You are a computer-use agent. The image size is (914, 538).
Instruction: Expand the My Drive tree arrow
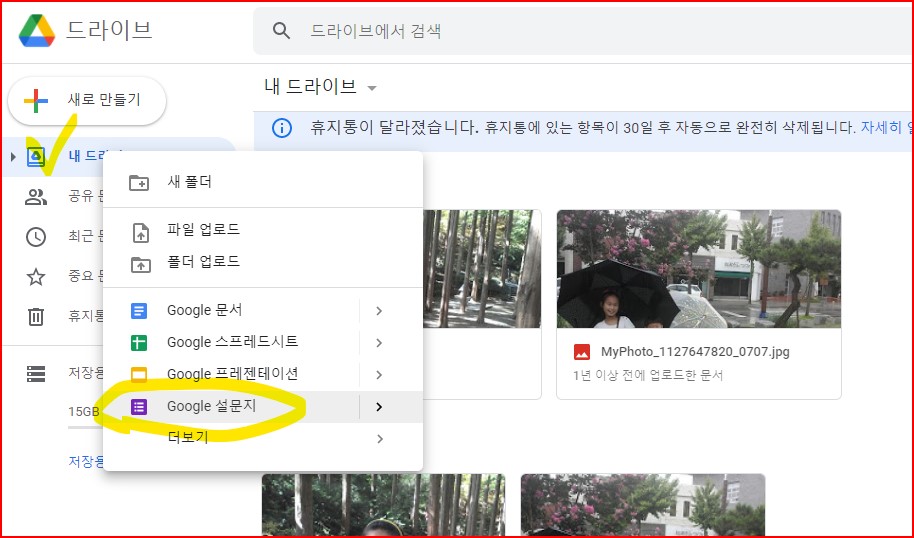click(x=13, y=156)
